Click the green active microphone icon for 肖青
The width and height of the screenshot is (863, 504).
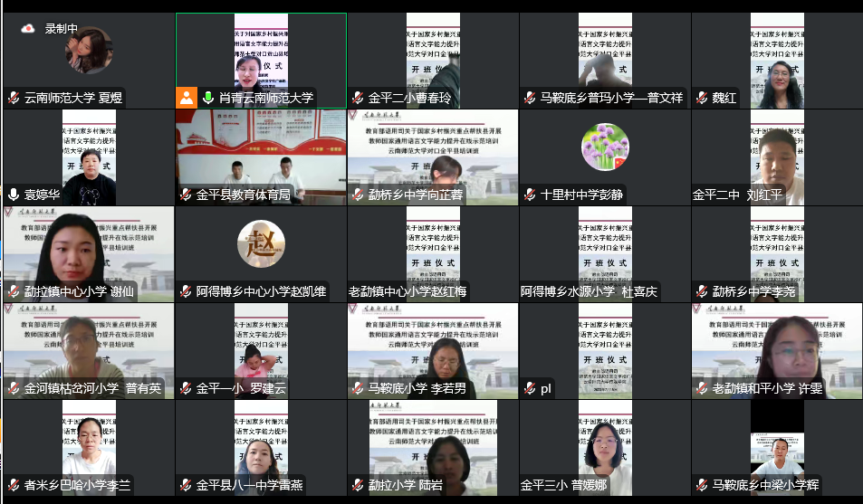tap(208, 98)
